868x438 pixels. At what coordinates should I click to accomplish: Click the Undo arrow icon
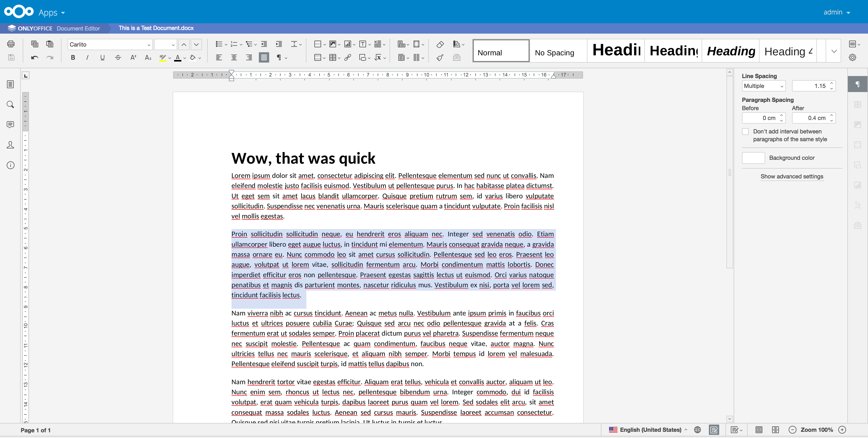(x=34, y=58)
